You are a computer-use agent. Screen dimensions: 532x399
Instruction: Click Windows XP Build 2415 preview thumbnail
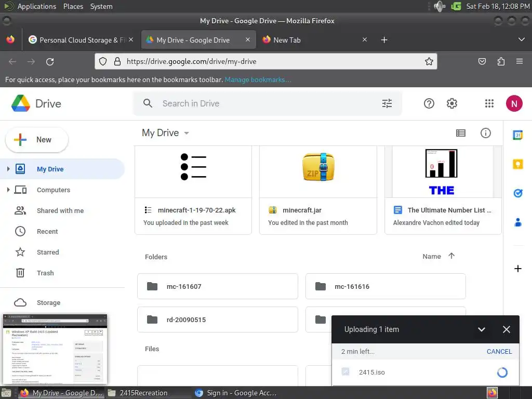[x=55, y=350]
